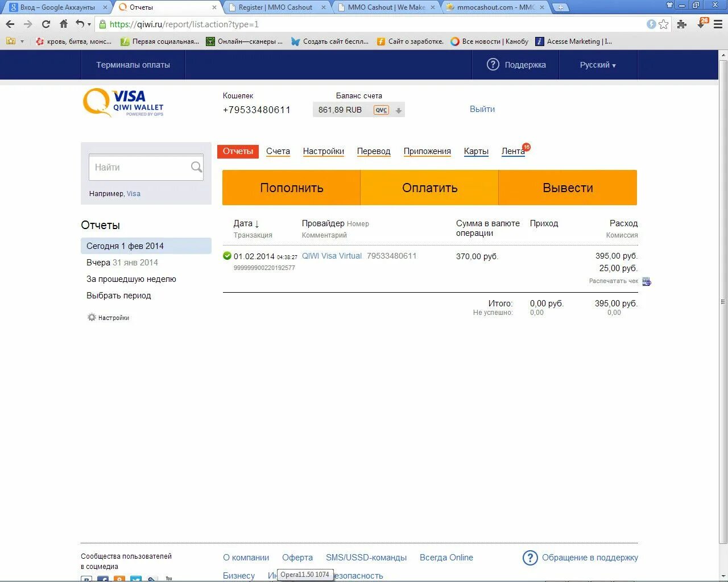The height and width of the screenshot is (582, 728).
Task: Open the browser home page icon
Action: (x=64, y=24)
